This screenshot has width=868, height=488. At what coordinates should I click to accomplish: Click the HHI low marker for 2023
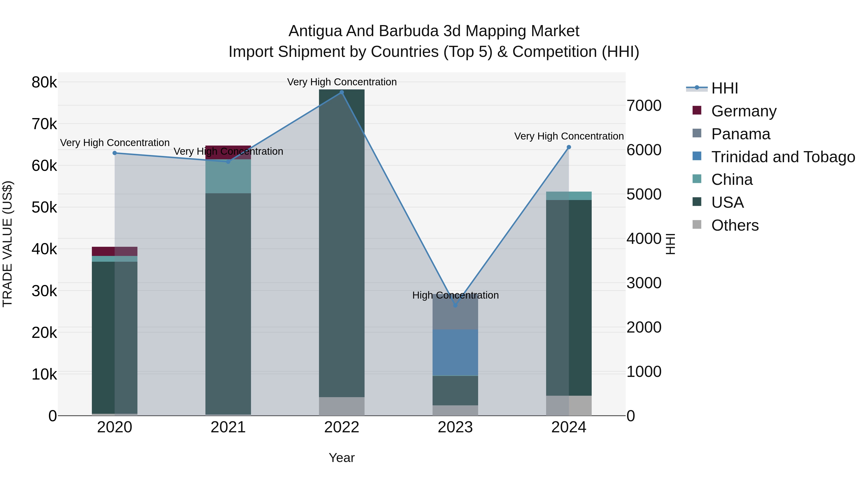tap(455, 305)
